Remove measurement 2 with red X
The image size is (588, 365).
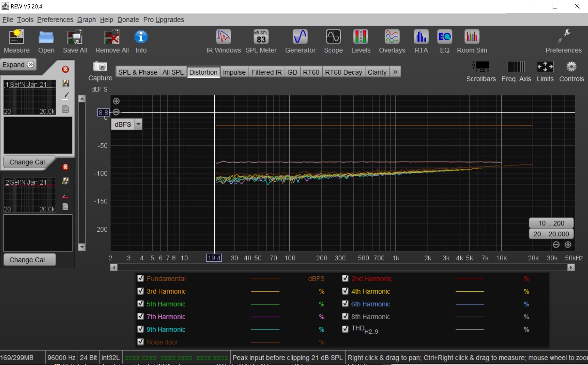point(65,167)
